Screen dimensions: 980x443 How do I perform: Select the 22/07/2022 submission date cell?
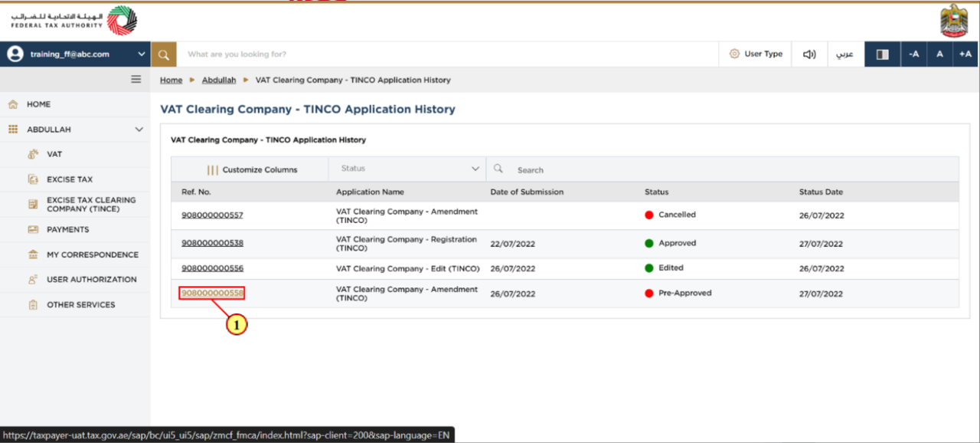point(513,244)
